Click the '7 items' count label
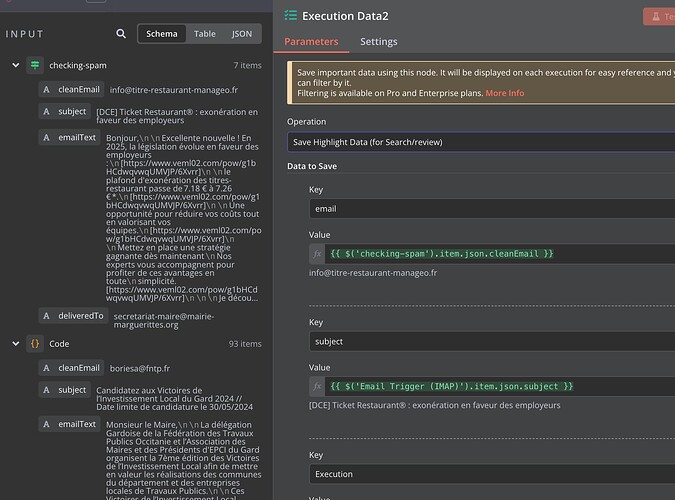 pyautogui.click(x=248, y=65)
